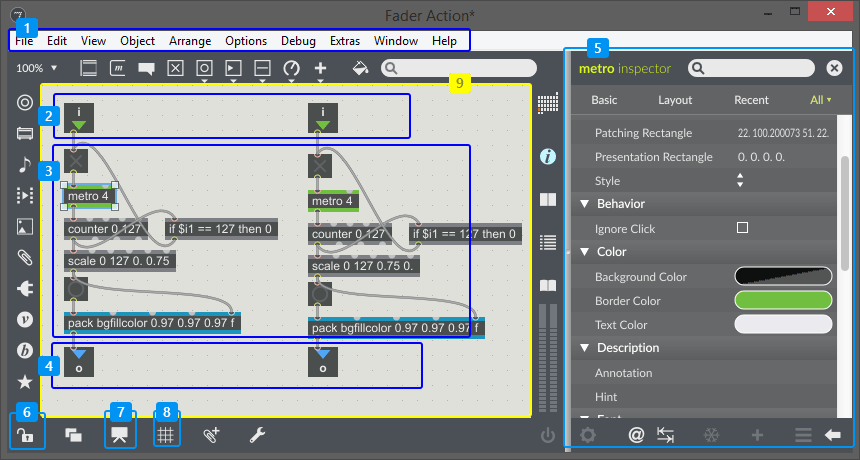
Task: Switch to the Recent inspector tab
Action: 751,100
